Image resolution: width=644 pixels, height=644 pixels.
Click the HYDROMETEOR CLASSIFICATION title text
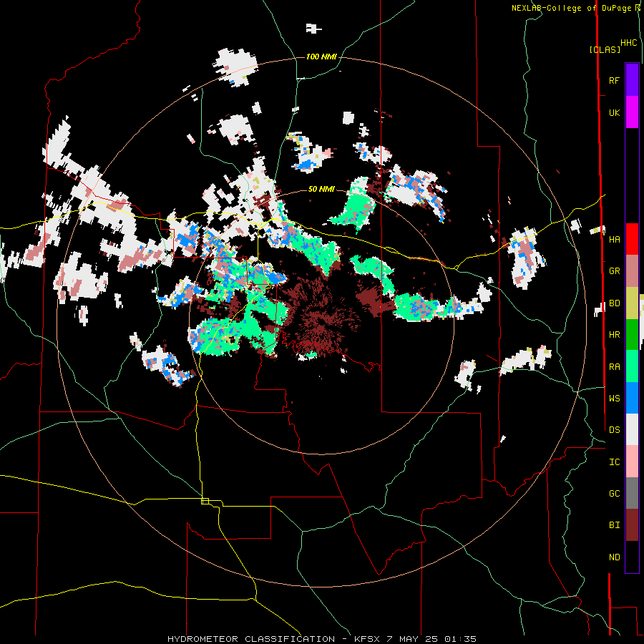(251, 639)
